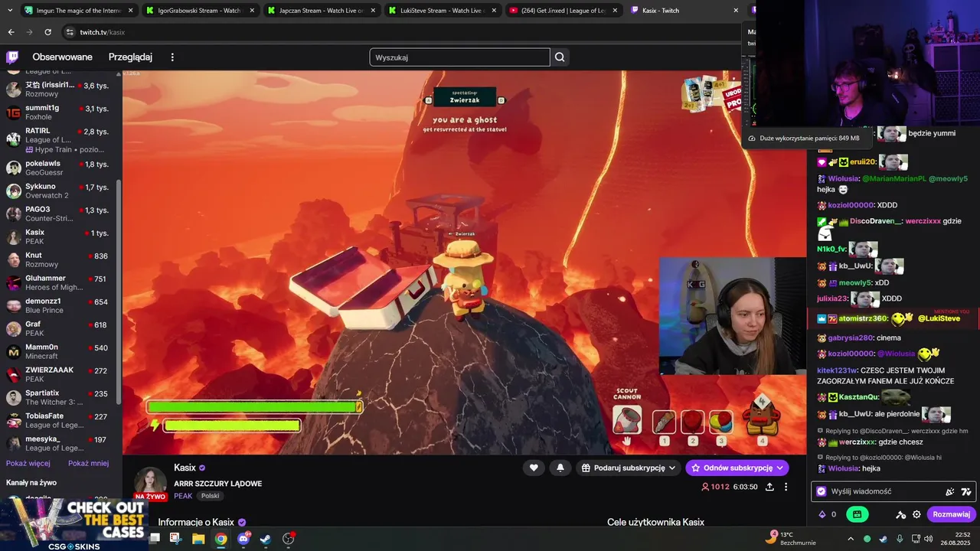The height and width of the screenshot is (551, 980).
Task: Switch to the Get Jinxed YouTube tab
Action: point(563,11)
